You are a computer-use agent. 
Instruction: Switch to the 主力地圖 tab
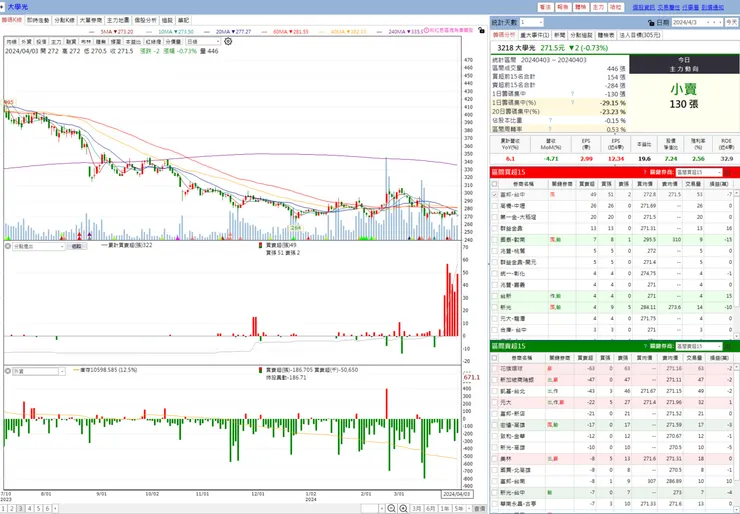[x=118, y=20]
